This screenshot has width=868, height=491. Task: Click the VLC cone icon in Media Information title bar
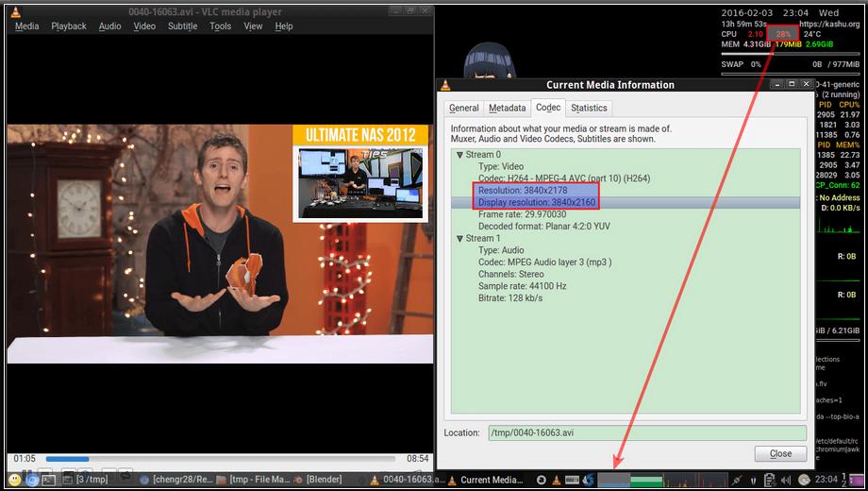[445, 85]
